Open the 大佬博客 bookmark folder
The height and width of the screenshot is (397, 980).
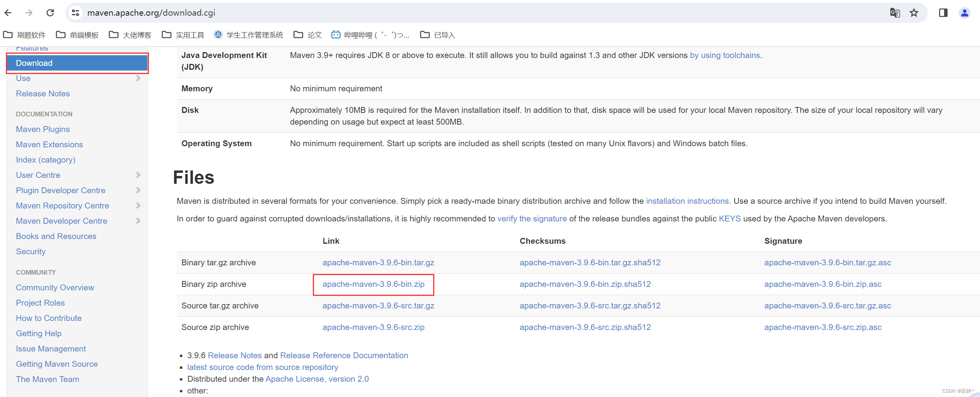click(x=130, y=35)
